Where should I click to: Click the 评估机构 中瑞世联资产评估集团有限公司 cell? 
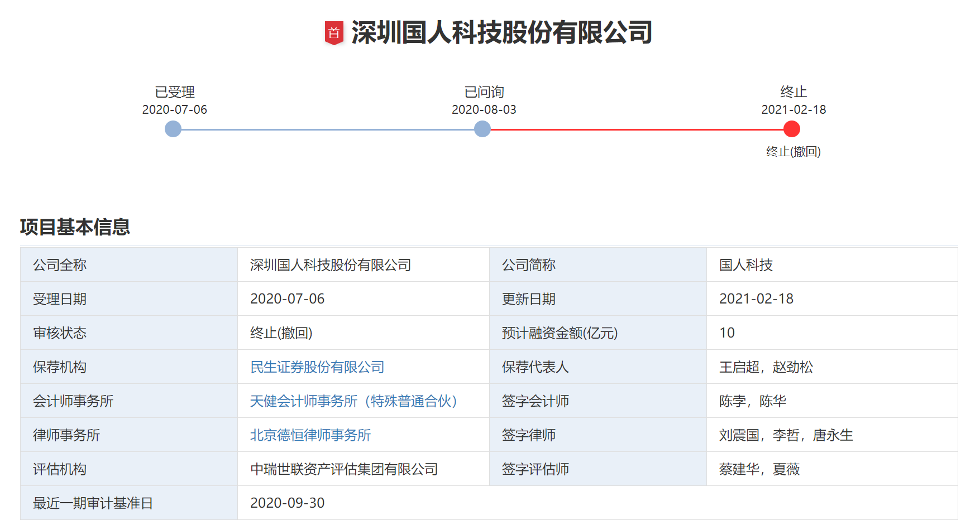[344, 469]
